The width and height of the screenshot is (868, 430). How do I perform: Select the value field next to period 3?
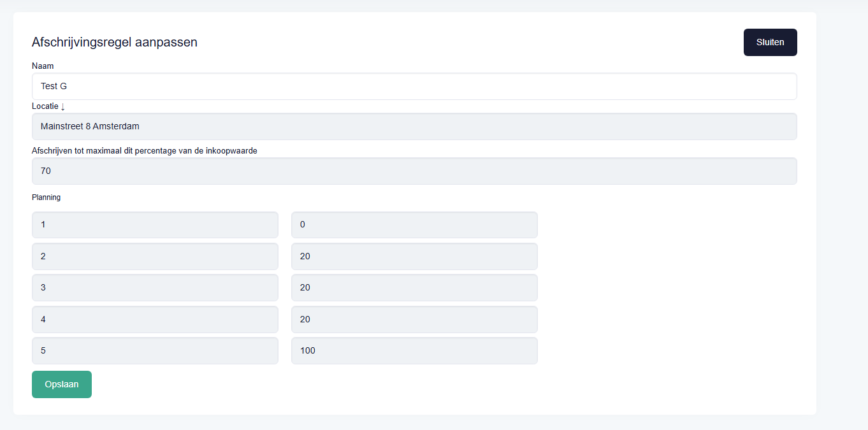tap(414, 287)
